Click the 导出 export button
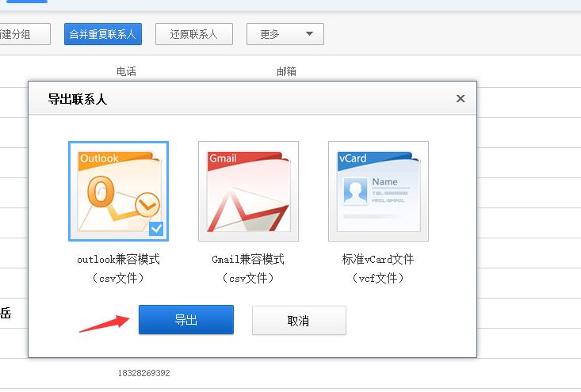The width and height of the screenshot is (581, 392). pos(186,320)
